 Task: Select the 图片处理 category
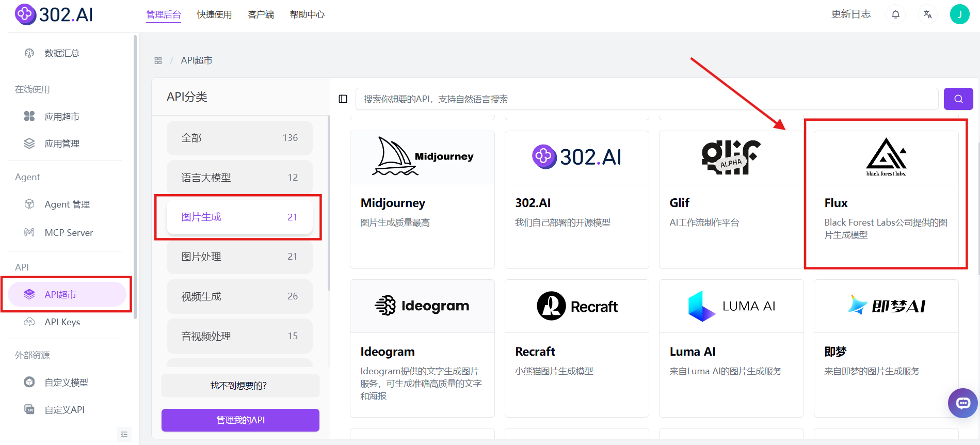tap(239, 257)
